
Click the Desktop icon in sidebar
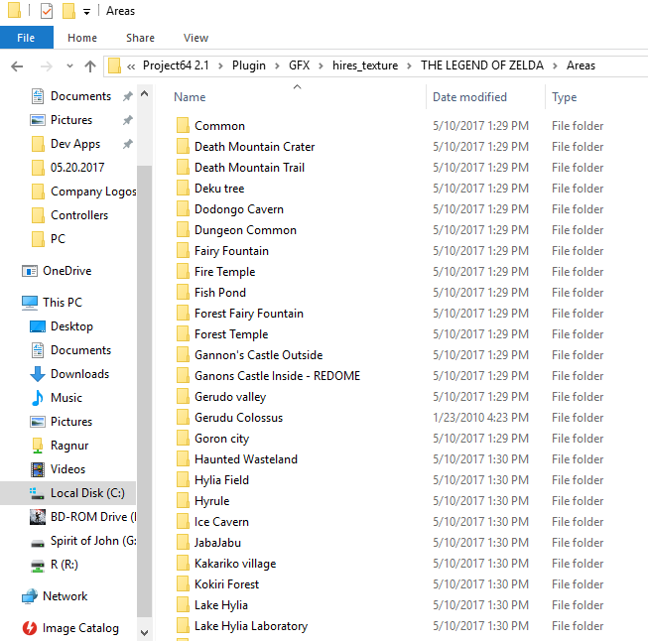pos(38,326)
